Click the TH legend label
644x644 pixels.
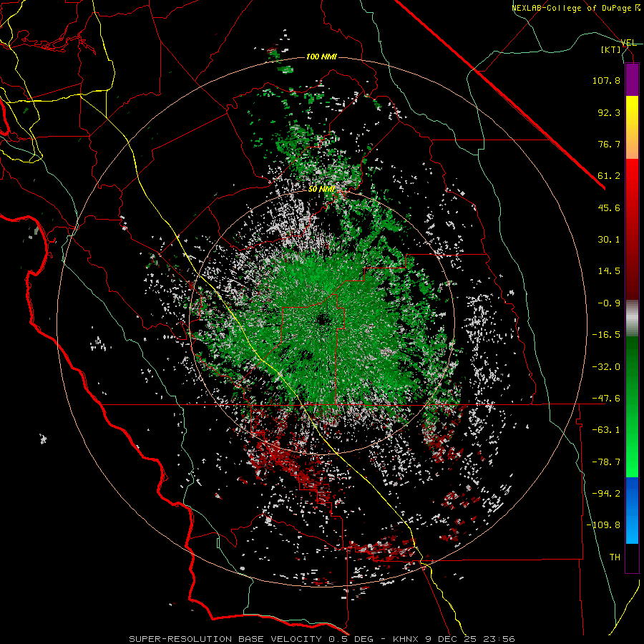tap(615, 557)
